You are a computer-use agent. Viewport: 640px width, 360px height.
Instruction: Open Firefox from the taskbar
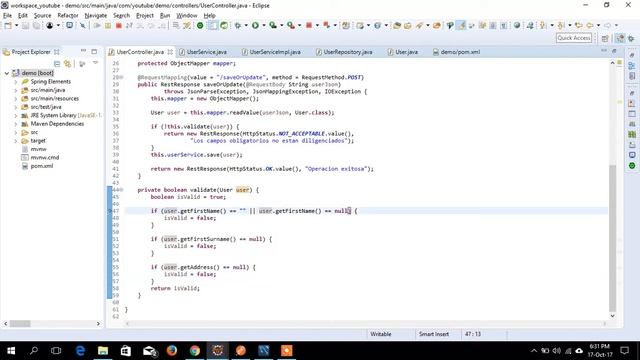point(172,351)
